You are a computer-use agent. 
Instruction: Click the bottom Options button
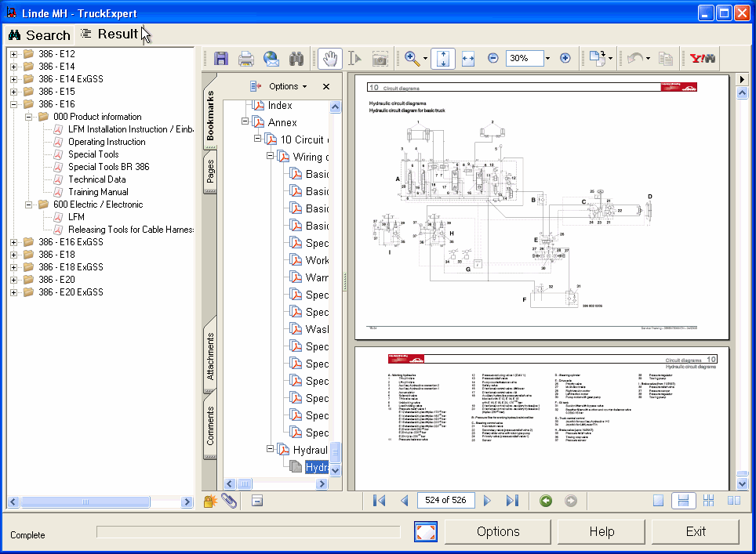pos(497,532)
